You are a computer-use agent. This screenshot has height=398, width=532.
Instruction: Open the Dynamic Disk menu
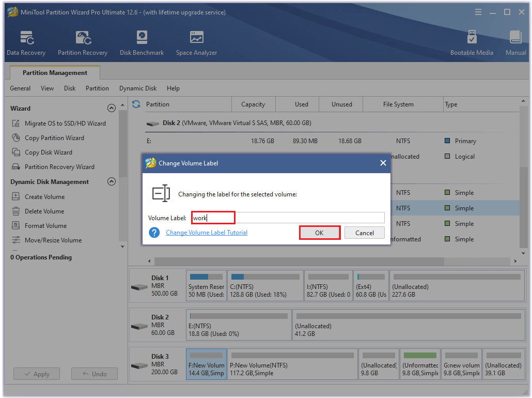(x=138, y=88)
